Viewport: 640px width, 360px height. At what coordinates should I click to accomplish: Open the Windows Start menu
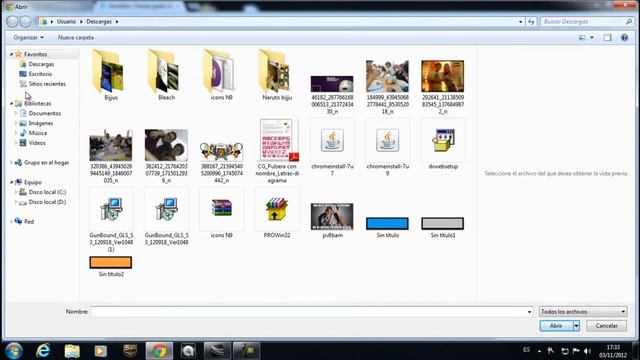13,351
